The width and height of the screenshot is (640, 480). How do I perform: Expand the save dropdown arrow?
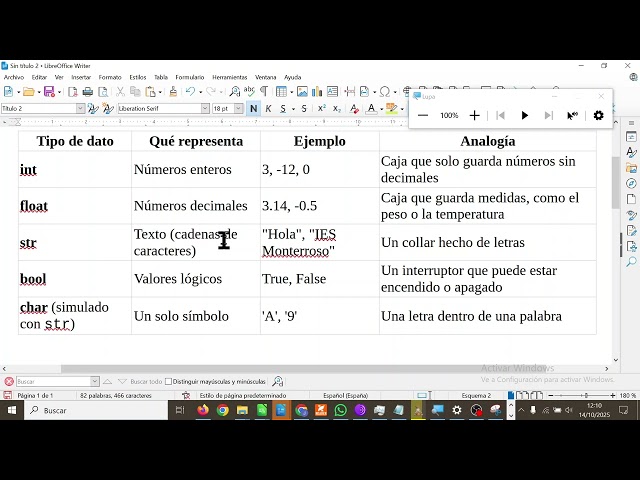59,92
